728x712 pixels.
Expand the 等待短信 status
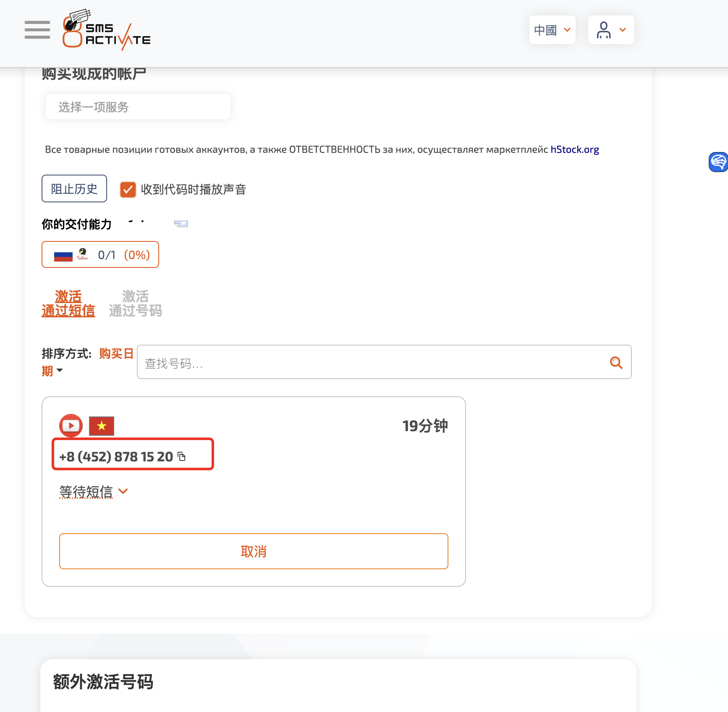tap(94, 491)
